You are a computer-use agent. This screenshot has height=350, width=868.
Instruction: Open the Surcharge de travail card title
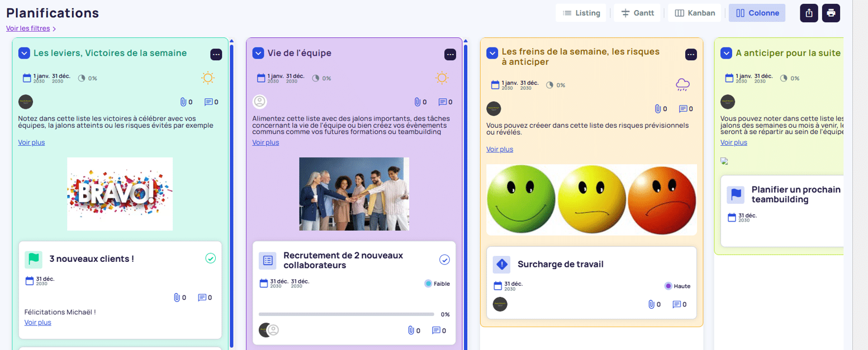561,264
